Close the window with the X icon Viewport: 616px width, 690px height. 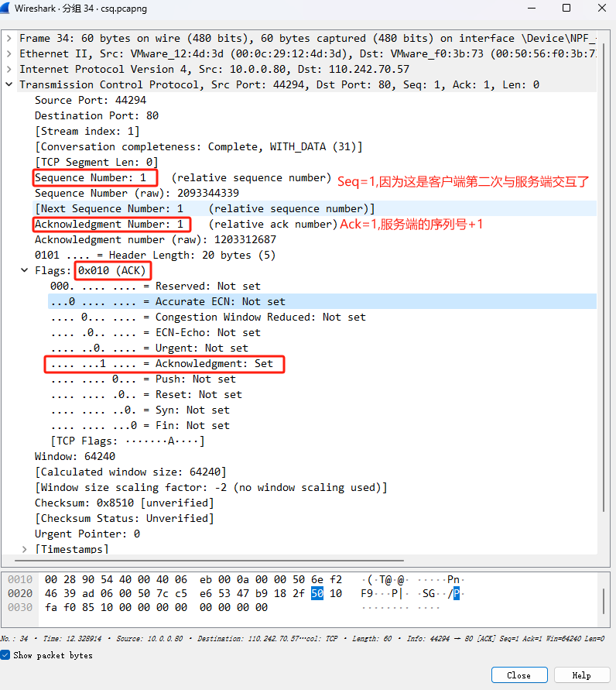pyautogui.click(x=602, y=9)
